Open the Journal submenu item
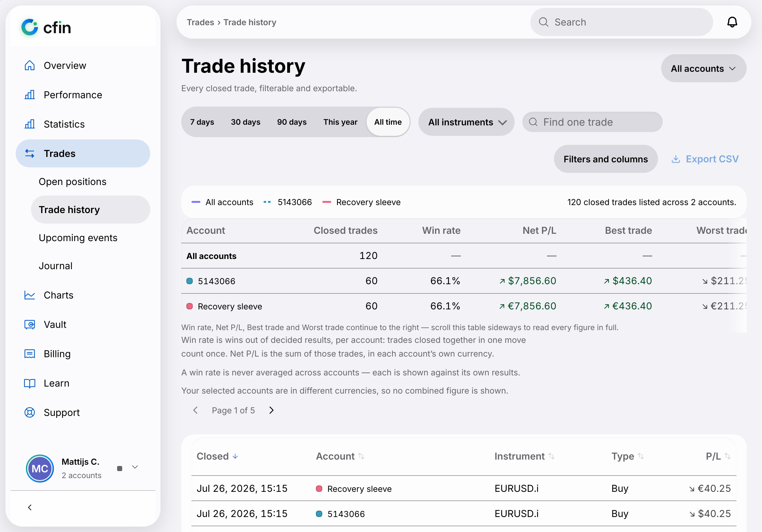Viewport: 762px width, 532px height. (x=90, y=266)
